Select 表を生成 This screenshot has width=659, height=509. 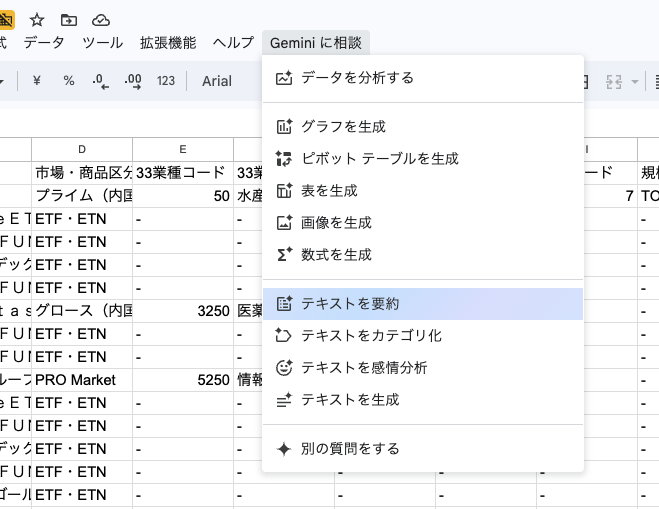[x=423, y=191]
